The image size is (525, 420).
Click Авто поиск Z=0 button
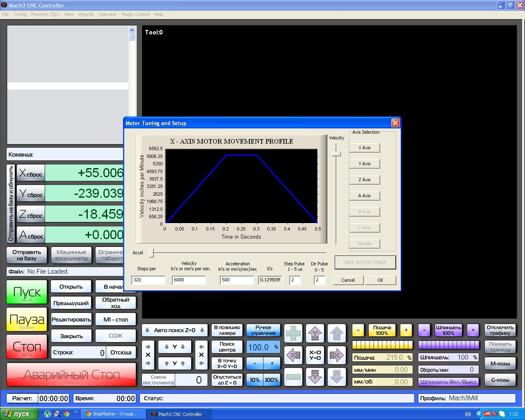pyautogui.click(x=175, y=330)
